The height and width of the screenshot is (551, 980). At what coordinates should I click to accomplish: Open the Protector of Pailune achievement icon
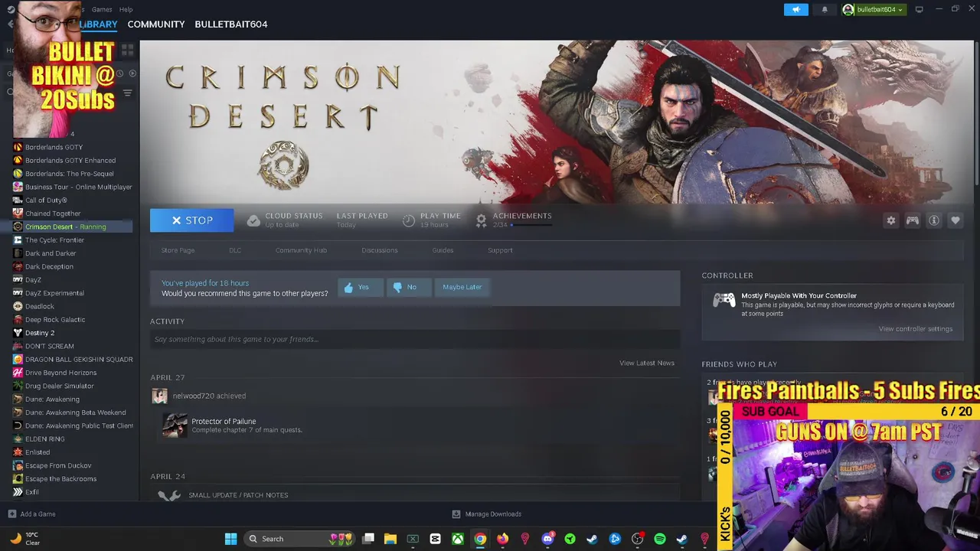(175, 425)
